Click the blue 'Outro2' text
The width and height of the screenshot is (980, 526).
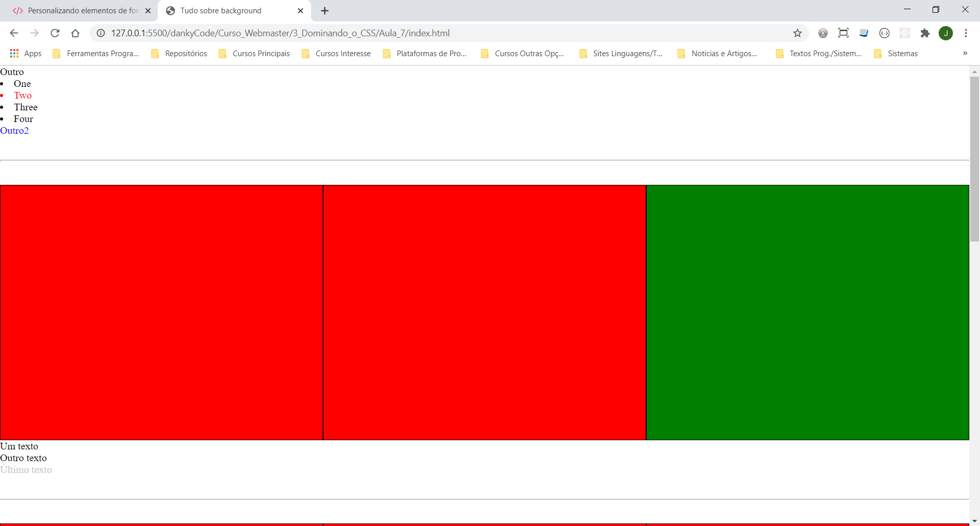[x=14, y=131]
